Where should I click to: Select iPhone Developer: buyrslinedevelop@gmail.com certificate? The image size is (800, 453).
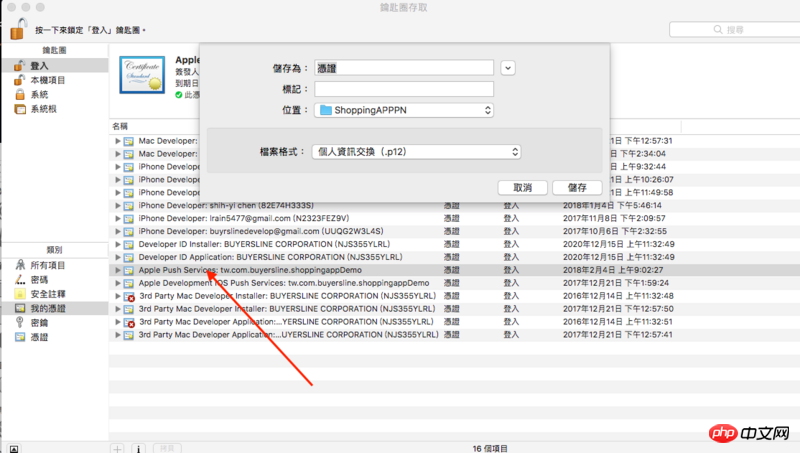(261, 231)
